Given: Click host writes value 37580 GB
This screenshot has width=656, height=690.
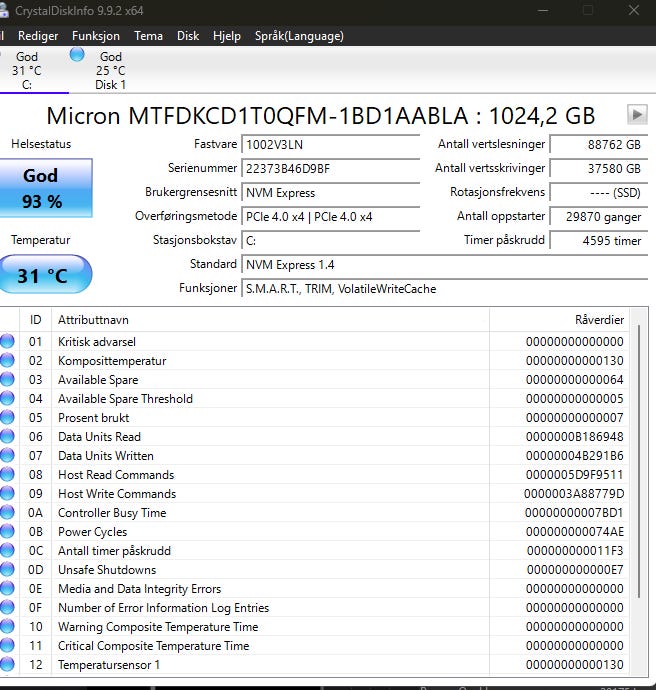Looking at the screenshot, I should pos(599,169).
